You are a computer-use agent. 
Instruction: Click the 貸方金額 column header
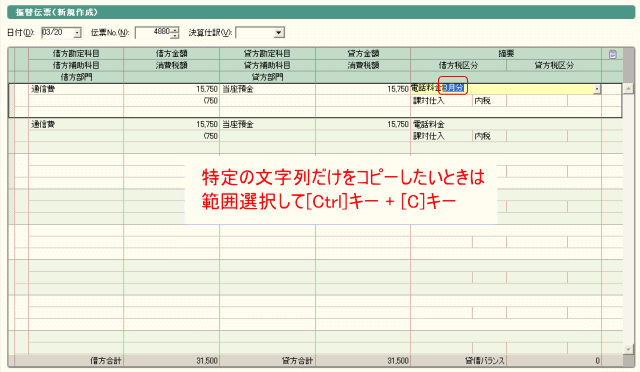[x=363, y=53]
